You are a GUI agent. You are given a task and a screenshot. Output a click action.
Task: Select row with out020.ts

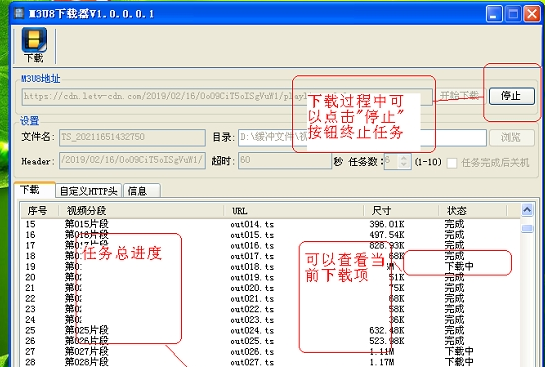[x=270, y=288]
